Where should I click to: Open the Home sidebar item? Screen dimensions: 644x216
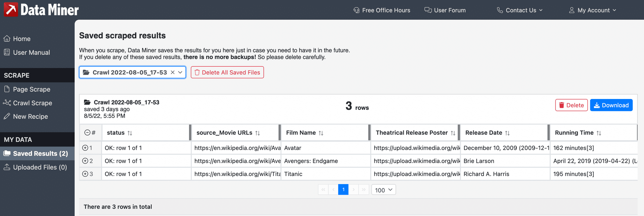click(x=17, y=39)
